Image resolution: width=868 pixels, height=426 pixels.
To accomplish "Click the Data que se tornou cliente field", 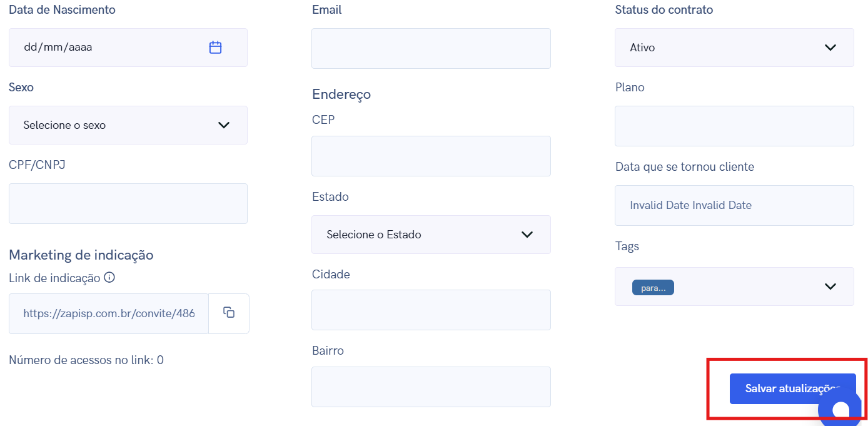I will (x=734, y=205).
